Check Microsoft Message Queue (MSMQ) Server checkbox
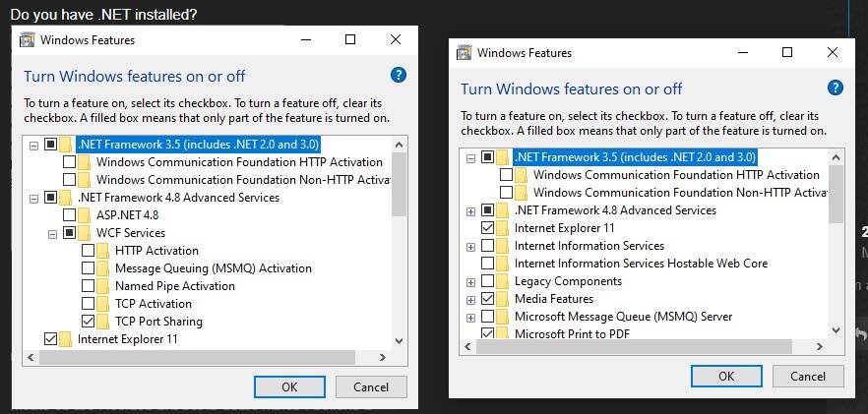Viewport: 868px width, 414px height. [x=488, y=317]
